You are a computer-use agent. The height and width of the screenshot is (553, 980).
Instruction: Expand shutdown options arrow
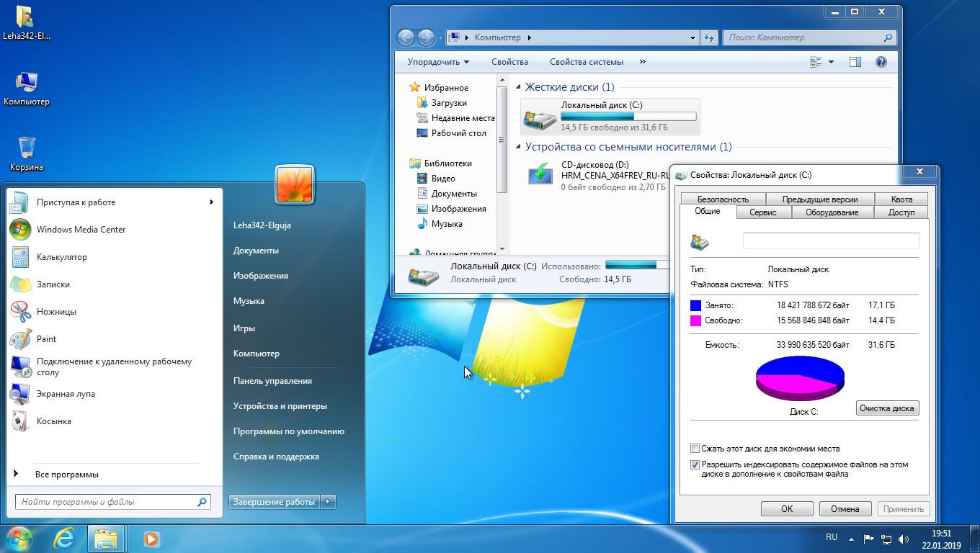coord(328,502)
